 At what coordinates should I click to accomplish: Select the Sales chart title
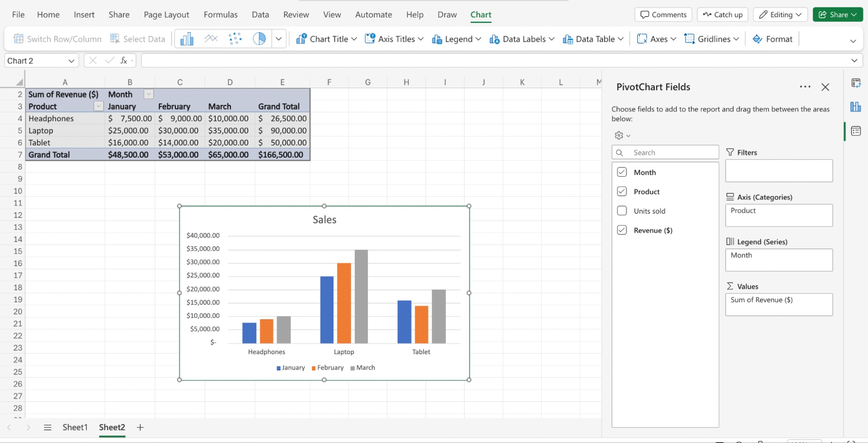(x=324, y=220)
